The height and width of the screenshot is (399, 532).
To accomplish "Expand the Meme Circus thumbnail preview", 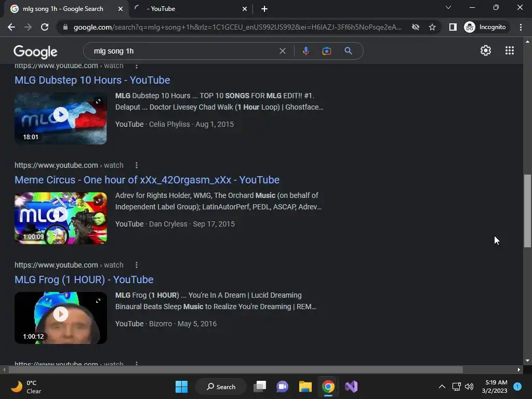I will [x=98, y=201].
